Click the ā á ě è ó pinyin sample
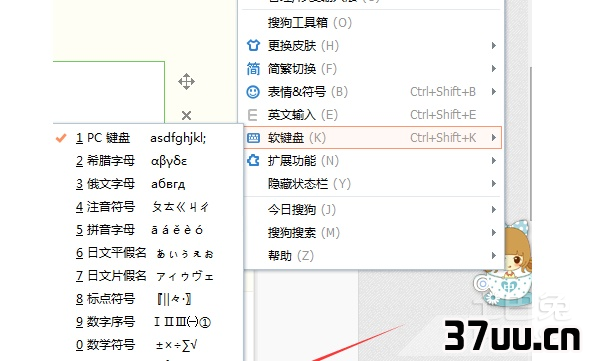 (177, 229)
